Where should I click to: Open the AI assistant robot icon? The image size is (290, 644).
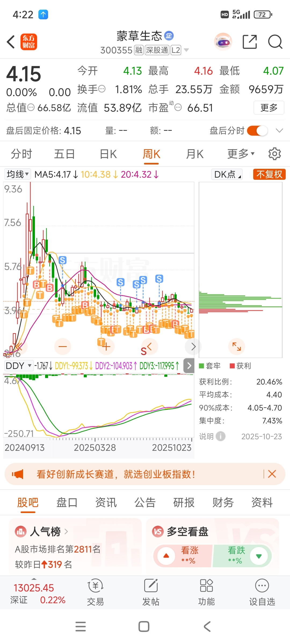pyautogui.click(x=223, y=42)
